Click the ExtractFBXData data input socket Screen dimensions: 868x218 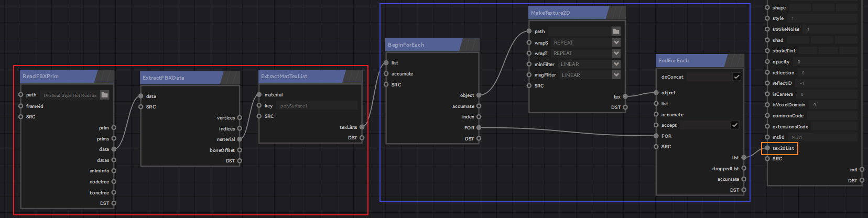click(x=141, y=96)
